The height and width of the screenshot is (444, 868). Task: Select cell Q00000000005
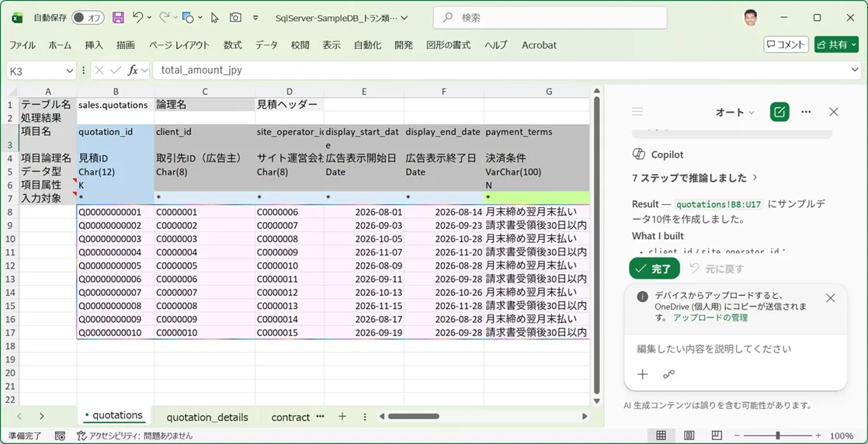pyautogui.click(x=116, y=265)
